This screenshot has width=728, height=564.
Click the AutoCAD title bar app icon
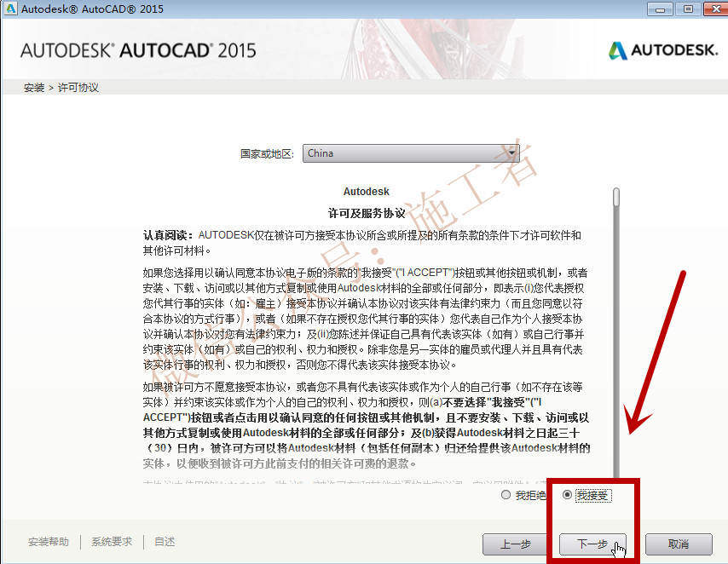point(11,9)
